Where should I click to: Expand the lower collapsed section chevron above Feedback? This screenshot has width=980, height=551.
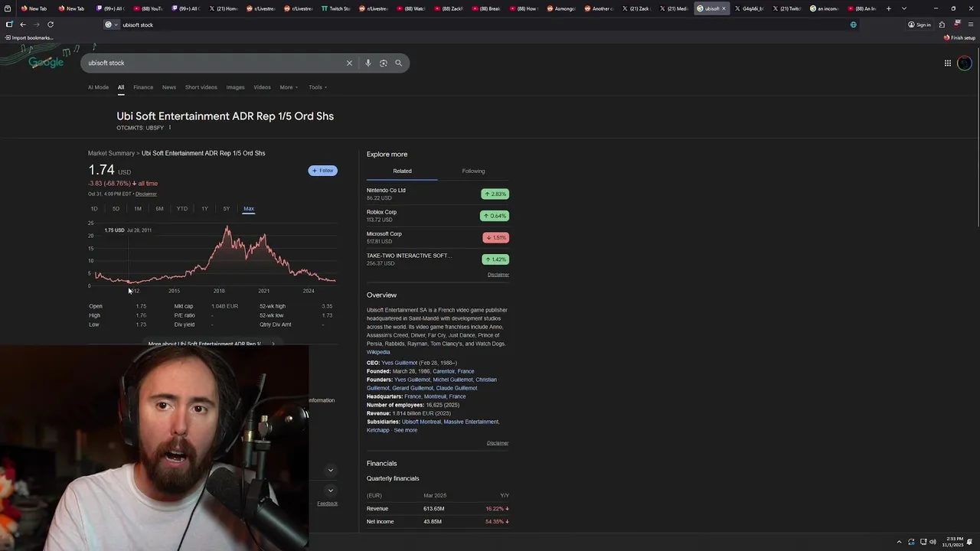[331, 491]
